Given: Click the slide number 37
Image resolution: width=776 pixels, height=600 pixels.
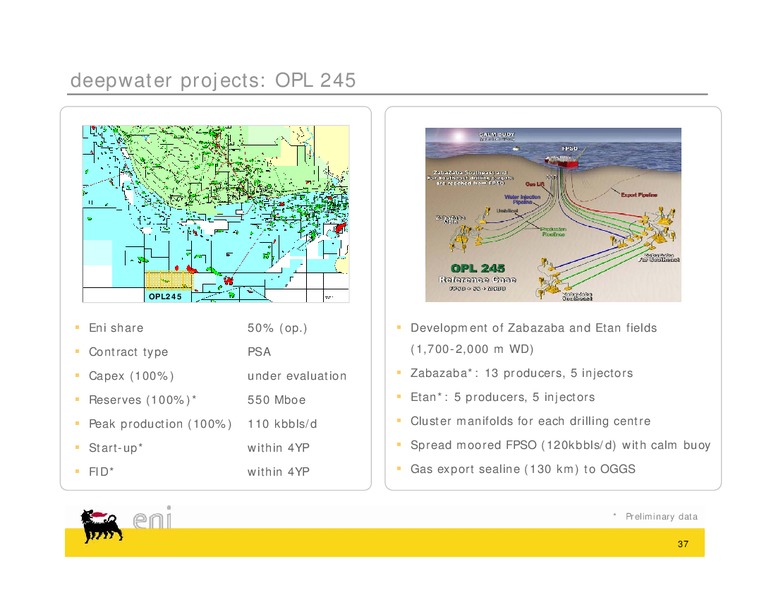Looking at the screenshot, I should point(683,544).
